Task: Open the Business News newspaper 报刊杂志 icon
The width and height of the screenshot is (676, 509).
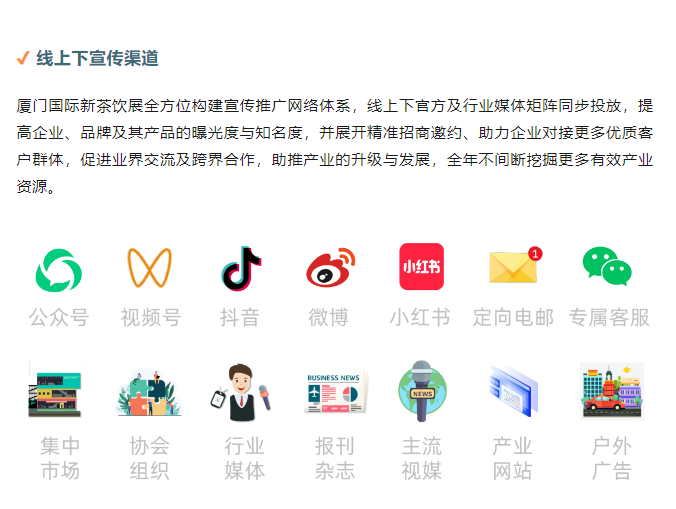Action: pyautogui.click(x=335, y=391)
